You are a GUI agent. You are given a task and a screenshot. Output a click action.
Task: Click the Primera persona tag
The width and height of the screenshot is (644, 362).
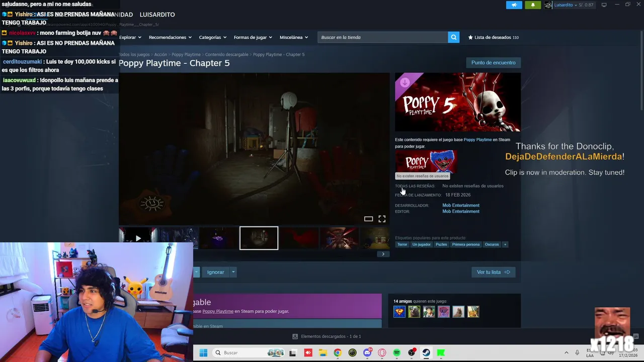click(466, 244)
